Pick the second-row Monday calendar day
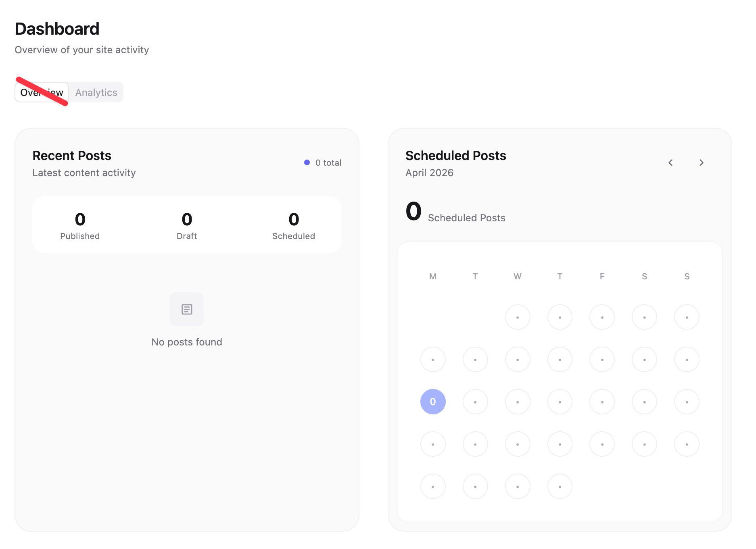The width and height of the screenshot is (756, 549). (x=433, y=359)
